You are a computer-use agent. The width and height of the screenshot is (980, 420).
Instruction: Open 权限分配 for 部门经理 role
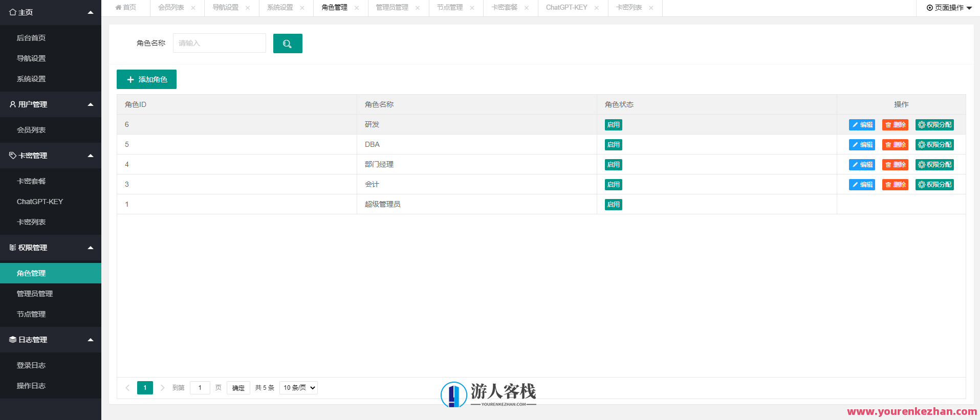point(934,165)
